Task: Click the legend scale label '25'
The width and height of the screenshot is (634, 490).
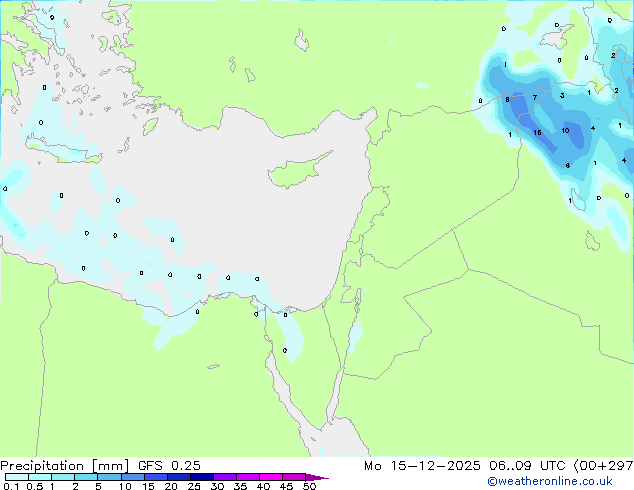Action: [x=194, y=486]
